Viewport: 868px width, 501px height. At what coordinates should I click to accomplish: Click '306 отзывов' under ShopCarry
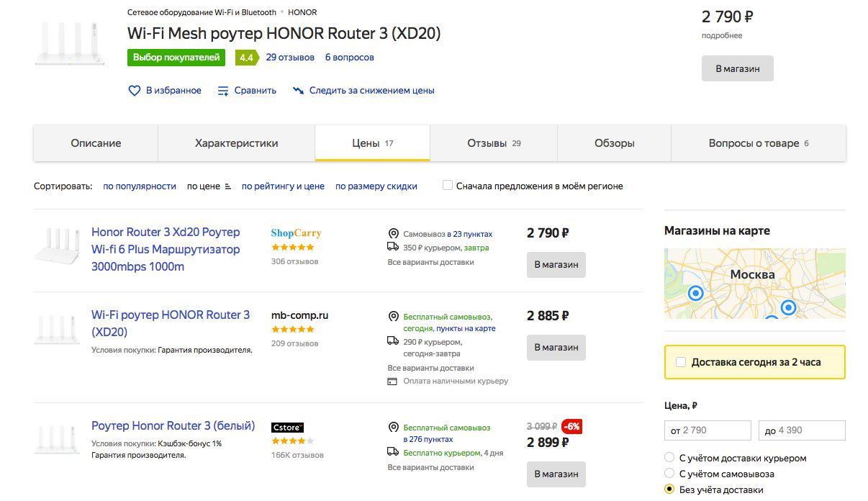294,261
